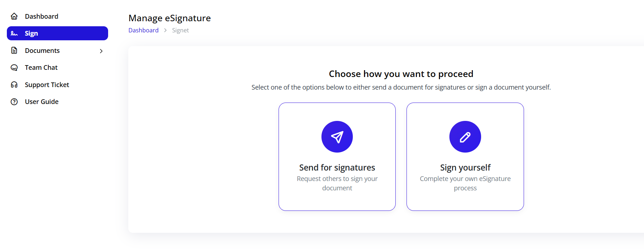Click the purple paper plane send icon

coord(337,137)
